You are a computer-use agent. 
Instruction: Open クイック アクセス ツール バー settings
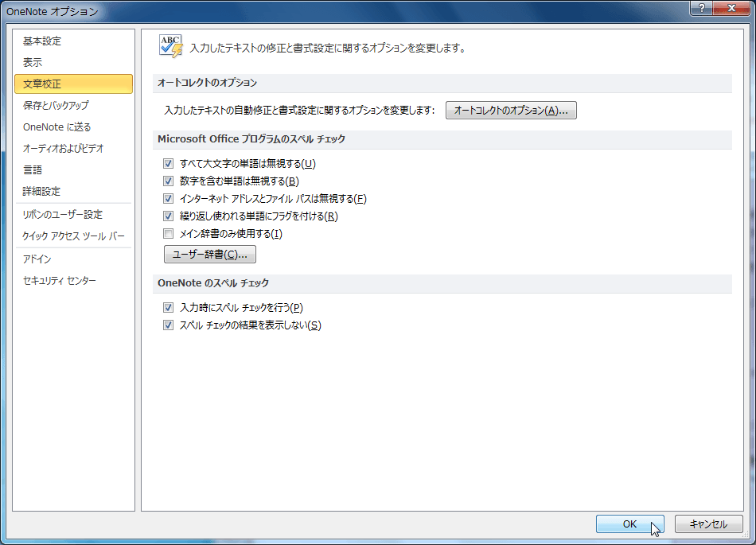click(73, 236)
